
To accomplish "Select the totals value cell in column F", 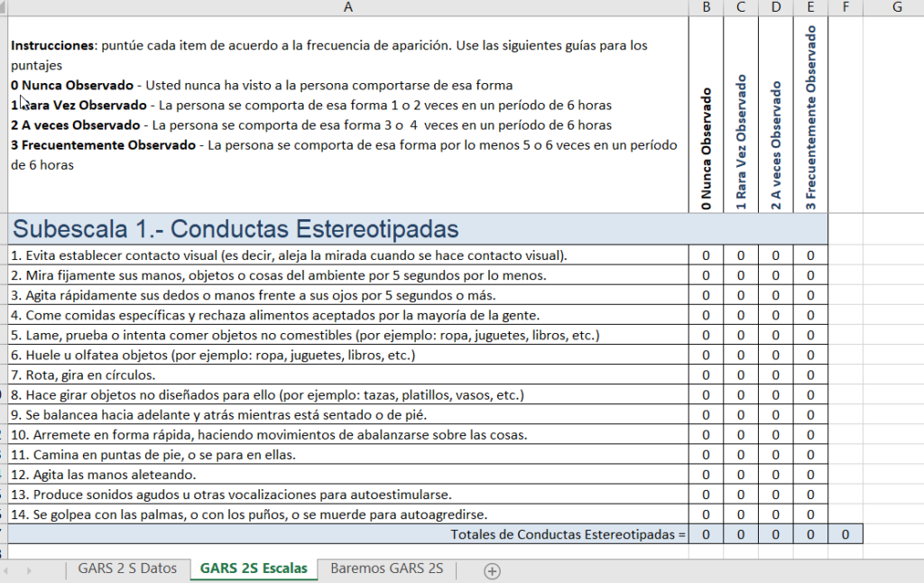I will (845, 533).
